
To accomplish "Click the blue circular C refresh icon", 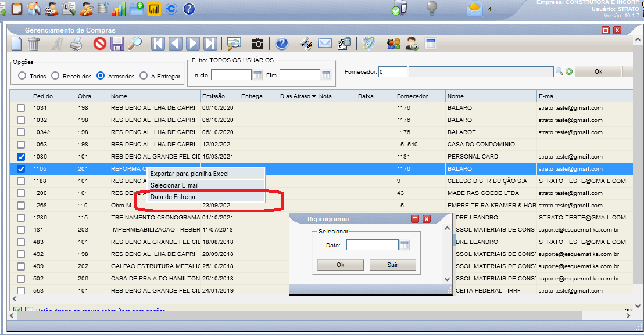I will point(171,9).
